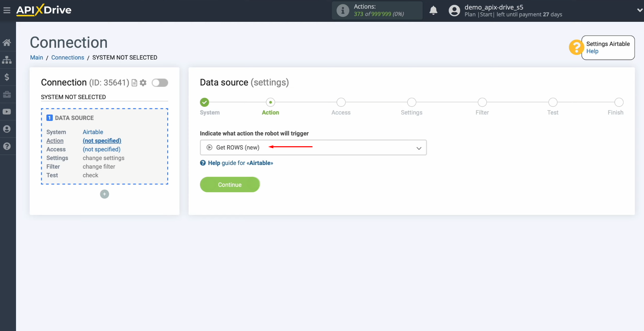The width and height of the screenshot is (644, 331).
Task: Click the user profile avatar icon
Action: 454,10
